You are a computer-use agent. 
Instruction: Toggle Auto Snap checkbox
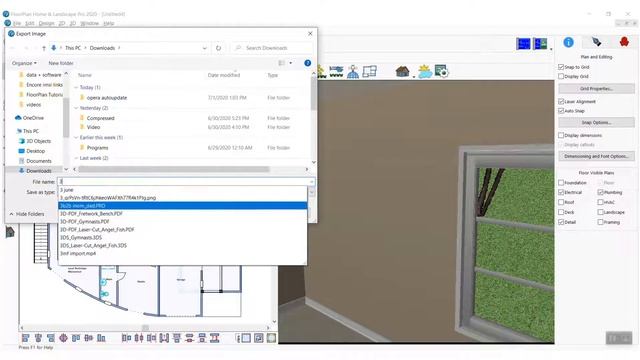tap(561, 111)
